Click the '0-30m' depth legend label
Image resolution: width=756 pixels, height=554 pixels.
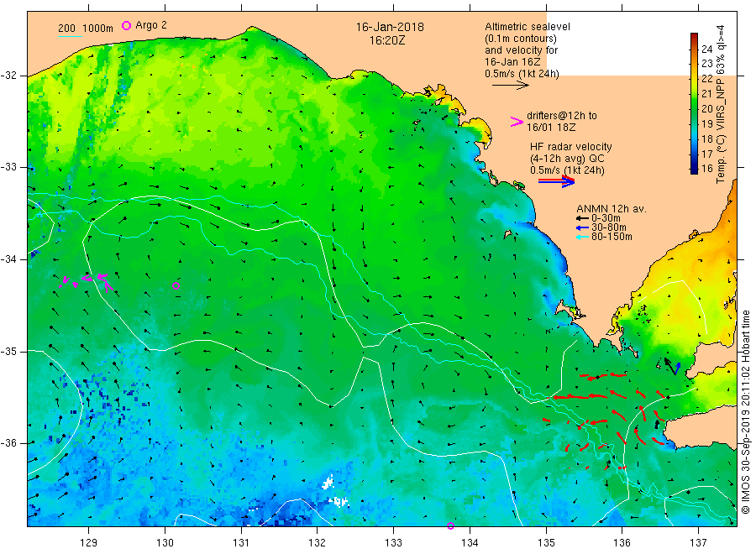pos(606,218)
